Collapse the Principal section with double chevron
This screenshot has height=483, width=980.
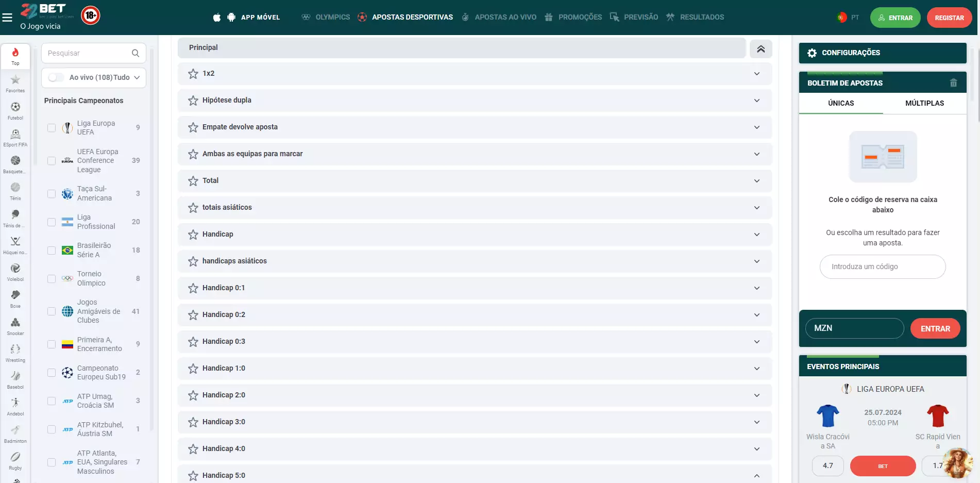coord(761,49)
